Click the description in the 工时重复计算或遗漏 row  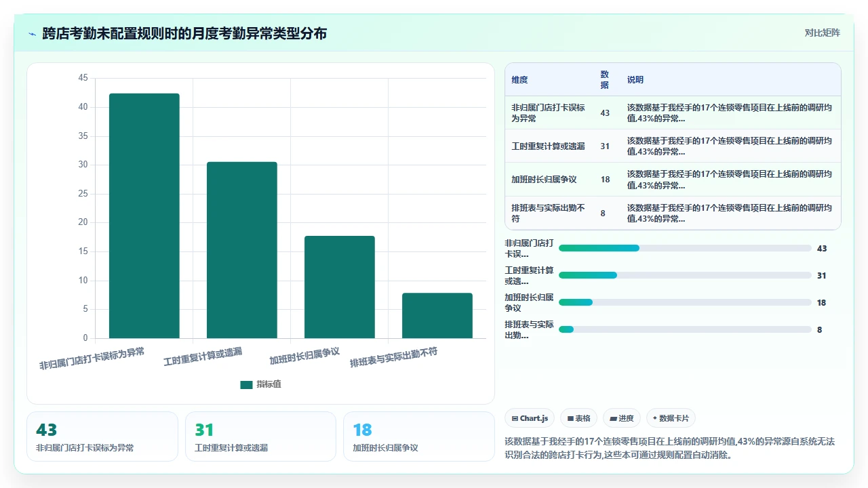730,146
